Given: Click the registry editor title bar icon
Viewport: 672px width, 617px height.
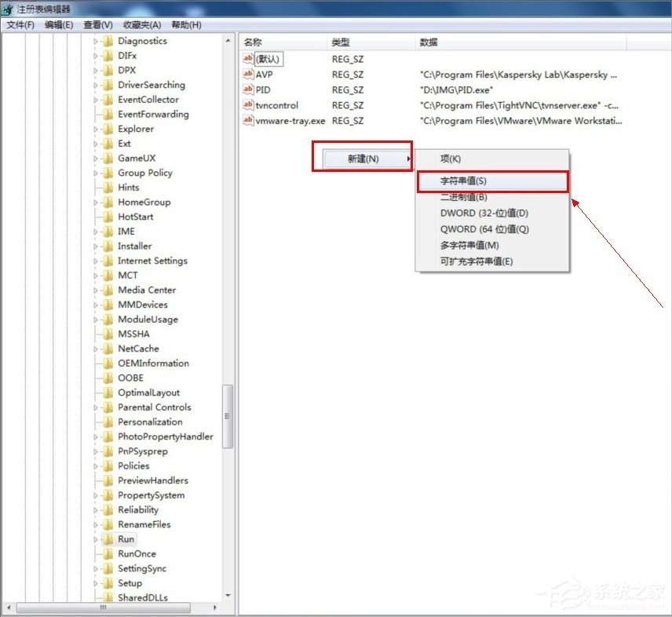Looking at the screenshot, I should (8, 9).
